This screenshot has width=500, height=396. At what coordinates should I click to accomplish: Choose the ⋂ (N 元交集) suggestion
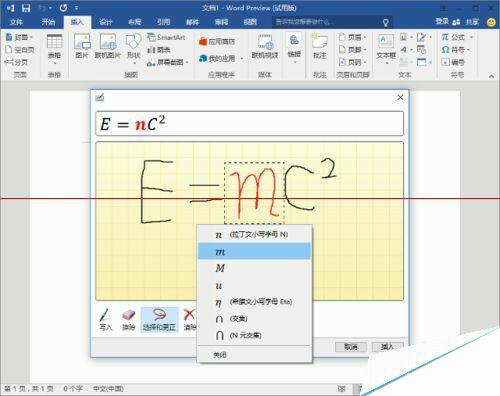255,335
